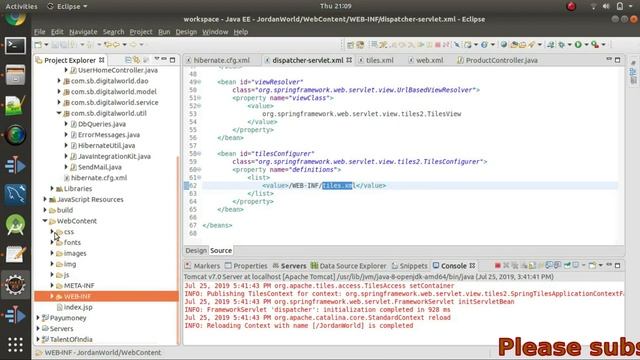Open the Eclipse app menu in top bar
Screen dimensions: 640x360
tap(68, 6)
